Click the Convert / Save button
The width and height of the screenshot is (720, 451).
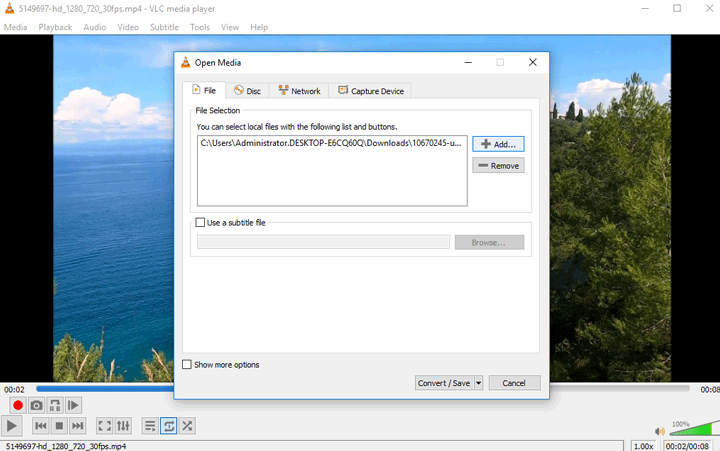point(444,383)
